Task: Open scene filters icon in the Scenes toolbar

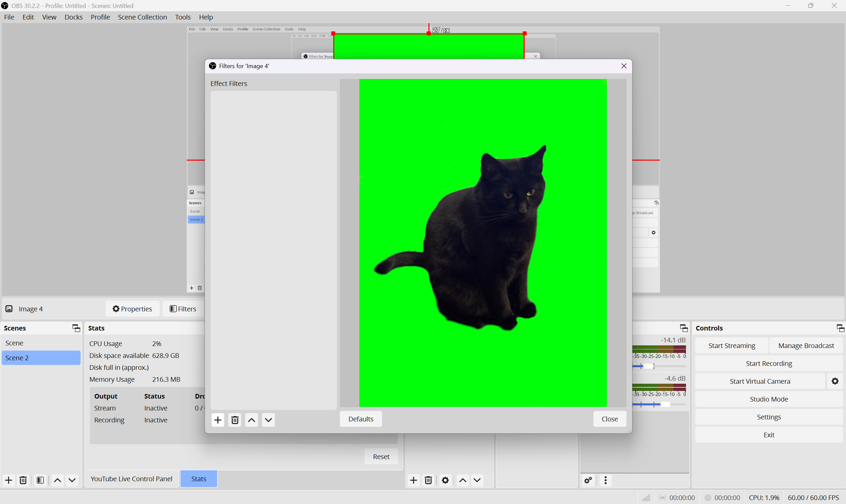Action: tap(40, 480)
